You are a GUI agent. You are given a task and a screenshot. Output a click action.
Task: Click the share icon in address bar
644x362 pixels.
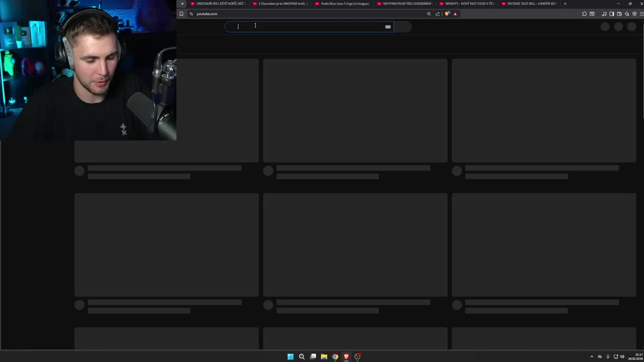(x=437, y=14)
